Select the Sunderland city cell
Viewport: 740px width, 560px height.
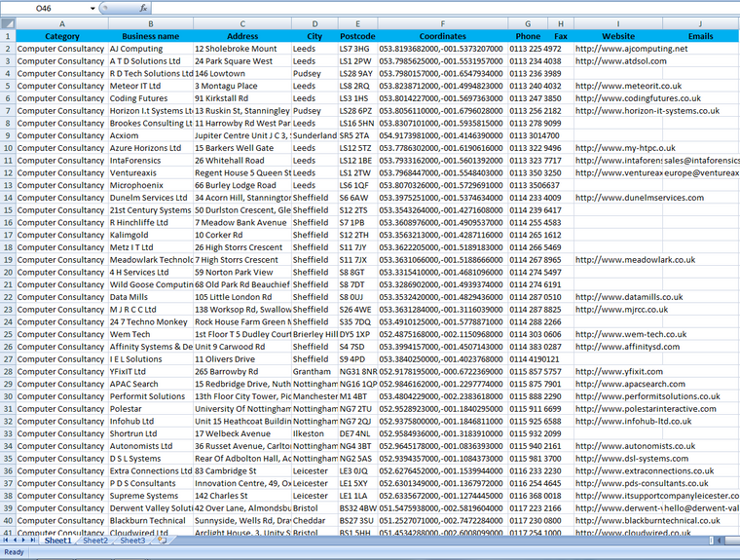coord(314,135)
